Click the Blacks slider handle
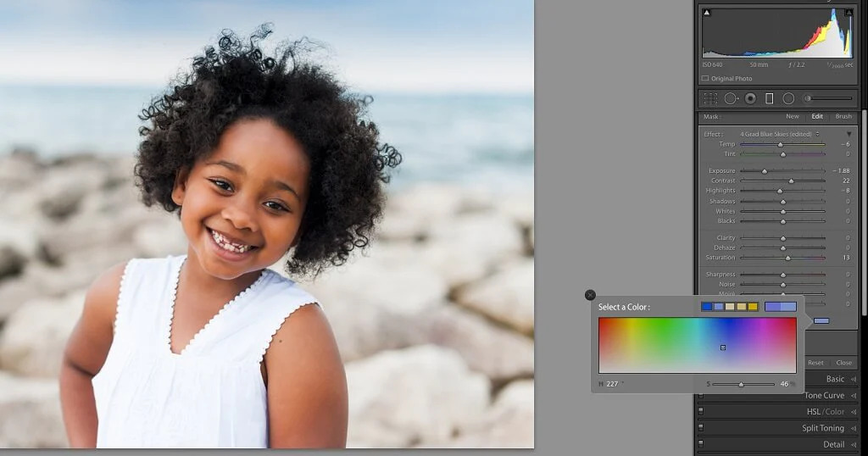The width and height of the screenshot is (868, 456). coord(782,221)
